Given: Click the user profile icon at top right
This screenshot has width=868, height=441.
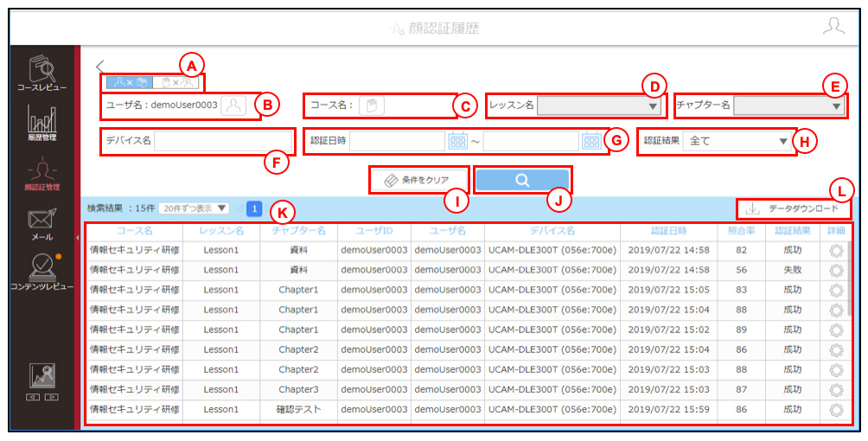Looking at the screenshot, I should [833, 27].
